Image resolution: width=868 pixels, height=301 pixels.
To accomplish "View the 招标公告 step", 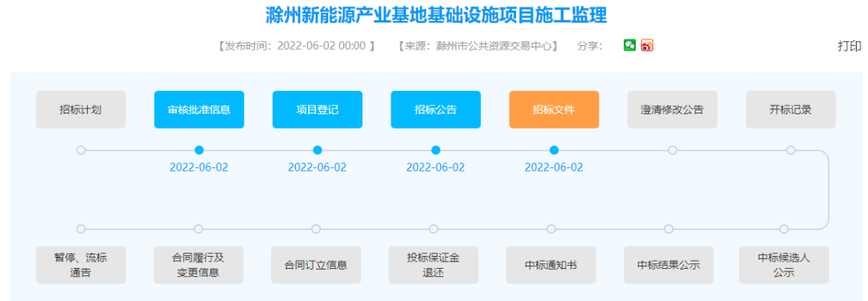I will (x=436, y=109).
